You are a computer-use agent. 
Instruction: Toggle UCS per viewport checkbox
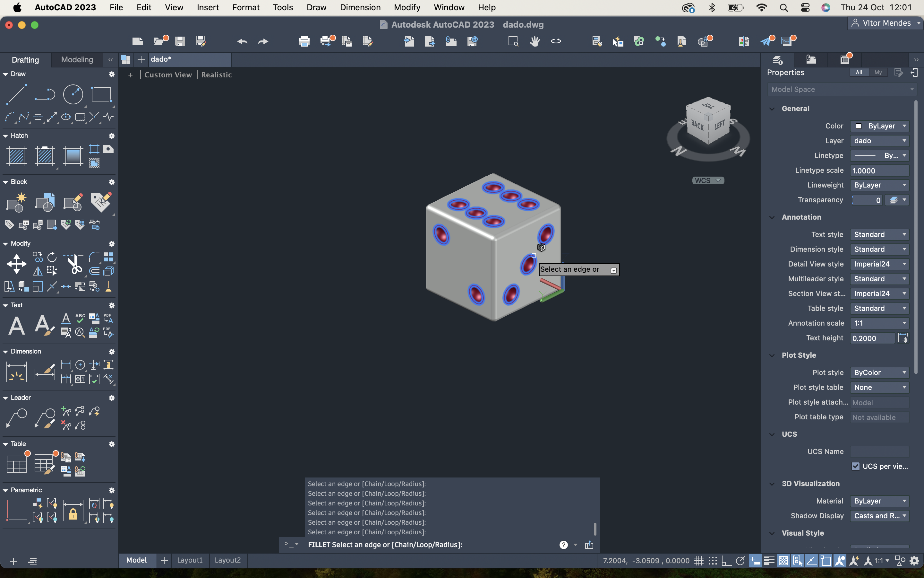(x=855, y=466)
